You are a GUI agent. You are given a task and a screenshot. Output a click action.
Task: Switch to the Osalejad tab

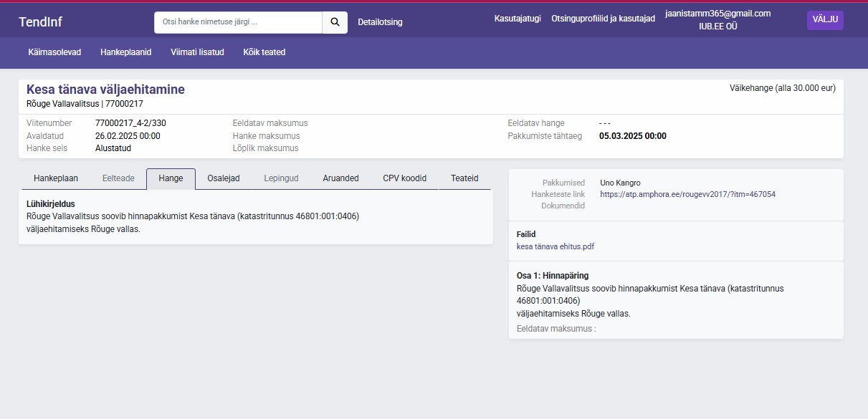pos(223,178)
